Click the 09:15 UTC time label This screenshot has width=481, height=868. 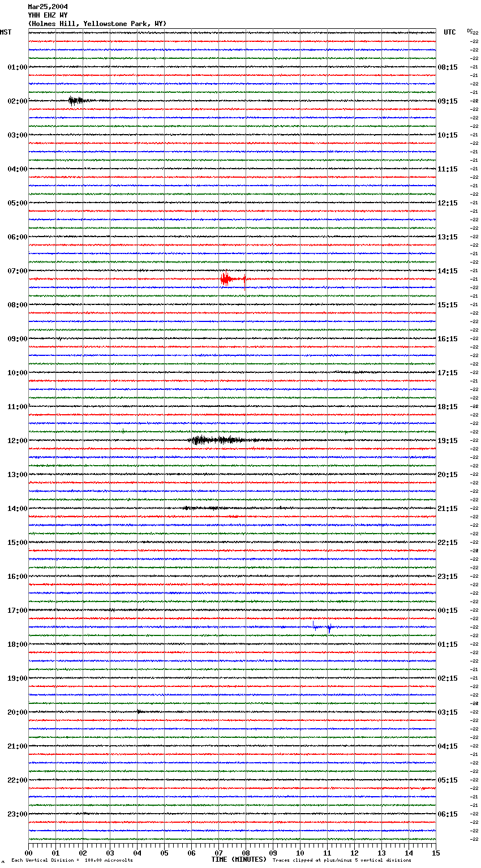[448, 101]
